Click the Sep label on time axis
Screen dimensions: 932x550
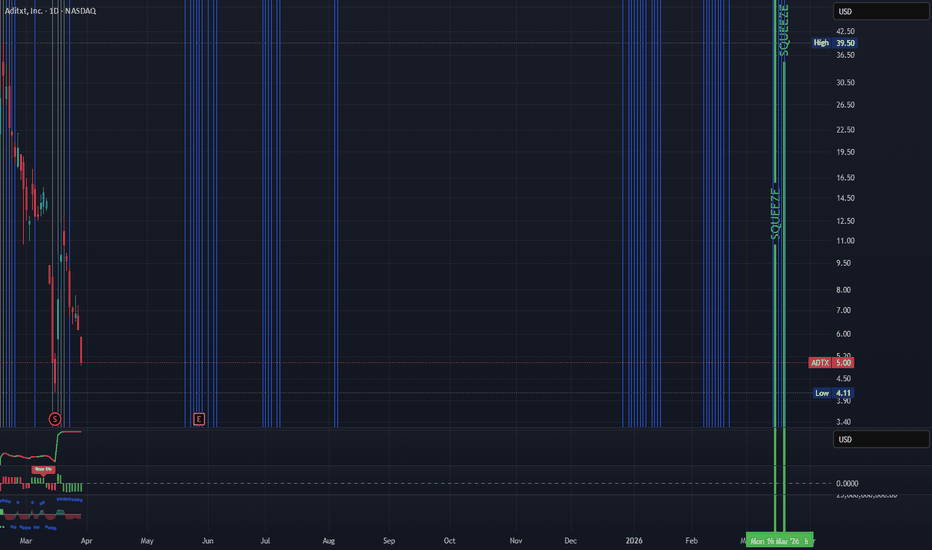[x=389, y=541]
